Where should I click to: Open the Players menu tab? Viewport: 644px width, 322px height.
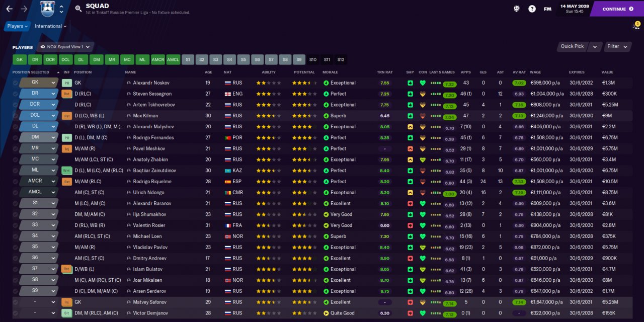pos(18,26)
